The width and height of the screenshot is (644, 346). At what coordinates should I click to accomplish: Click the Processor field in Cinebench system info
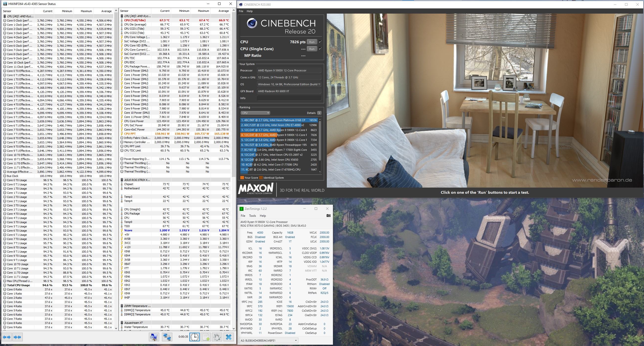click(289, 70)
